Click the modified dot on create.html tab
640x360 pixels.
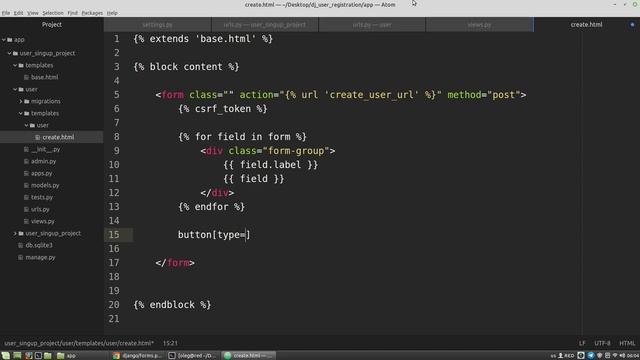click(632, 24)
